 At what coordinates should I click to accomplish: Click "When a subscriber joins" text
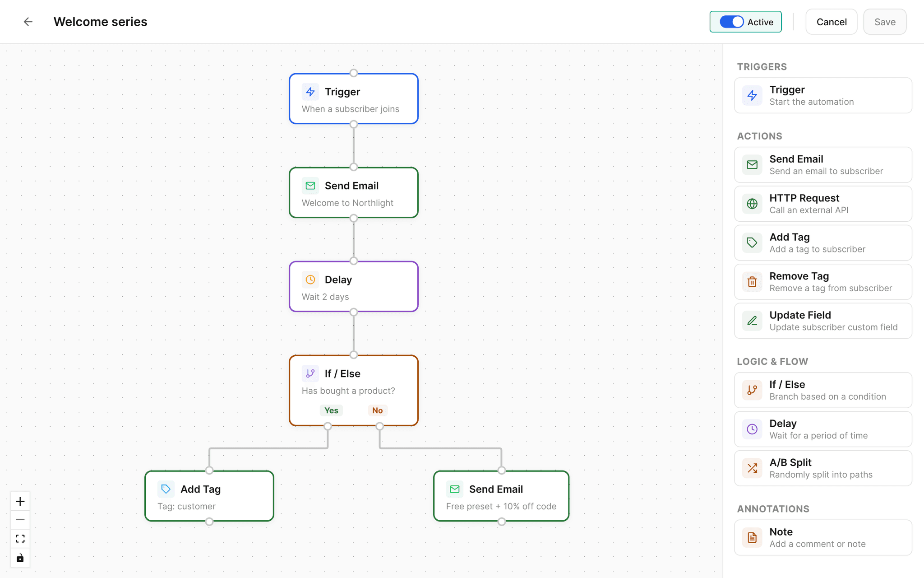[351, 109]
